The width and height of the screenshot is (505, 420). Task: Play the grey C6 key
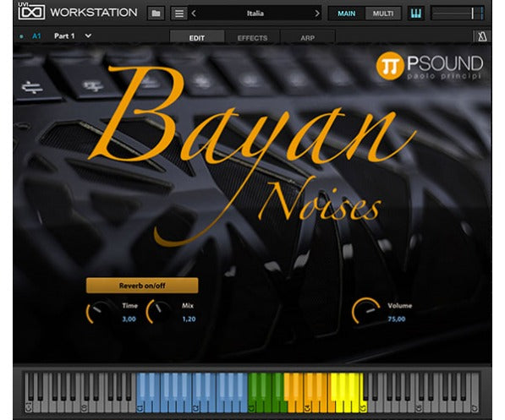[x=419, y=406]
